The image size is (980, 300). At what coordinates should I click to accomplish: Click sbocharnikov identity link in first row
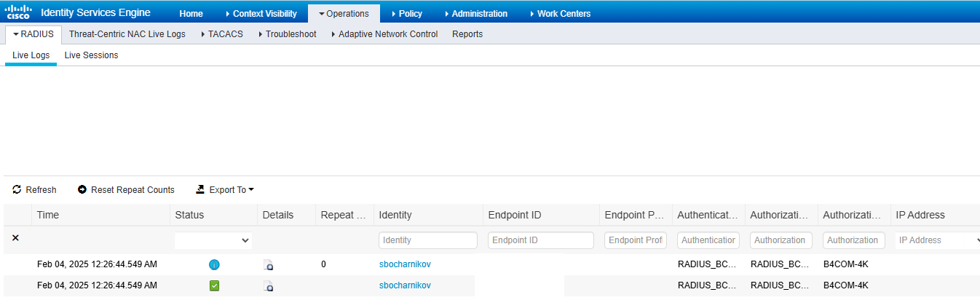(x=405, y=264)
